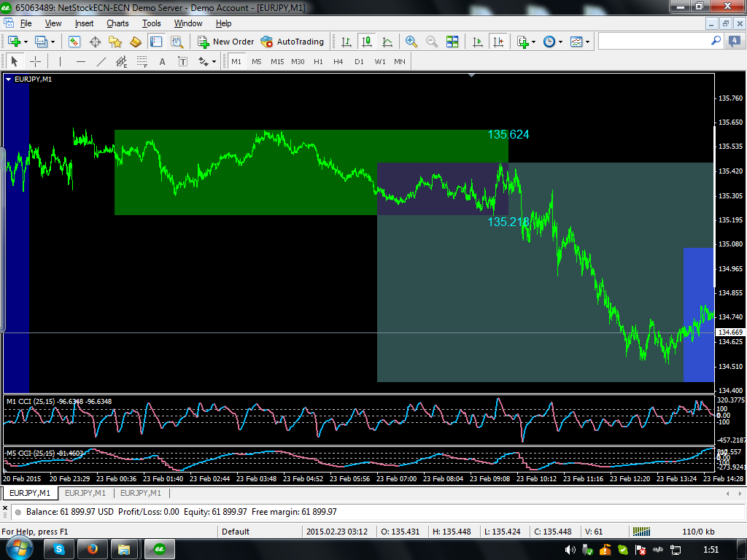Select the Text tool

(163, 61)
